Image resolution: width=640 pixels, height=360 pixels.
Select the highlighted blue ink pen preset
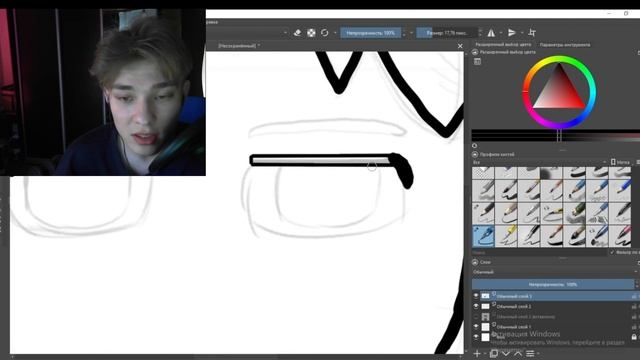coord(483,236)
